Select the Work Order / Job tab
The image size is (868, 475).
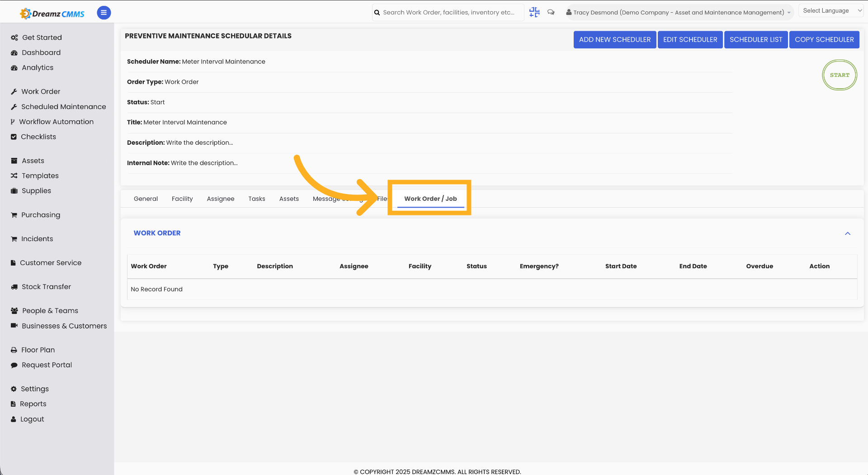click(430, 199)
